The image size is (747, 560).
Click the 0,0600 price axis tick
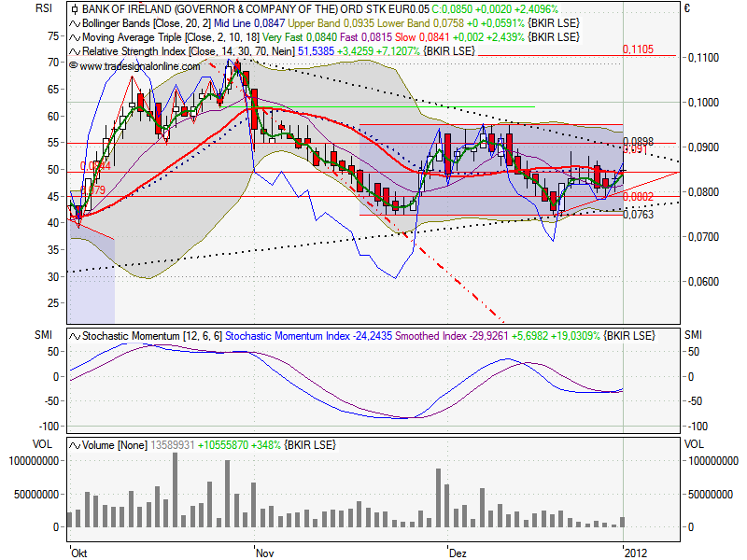[704, 282]
